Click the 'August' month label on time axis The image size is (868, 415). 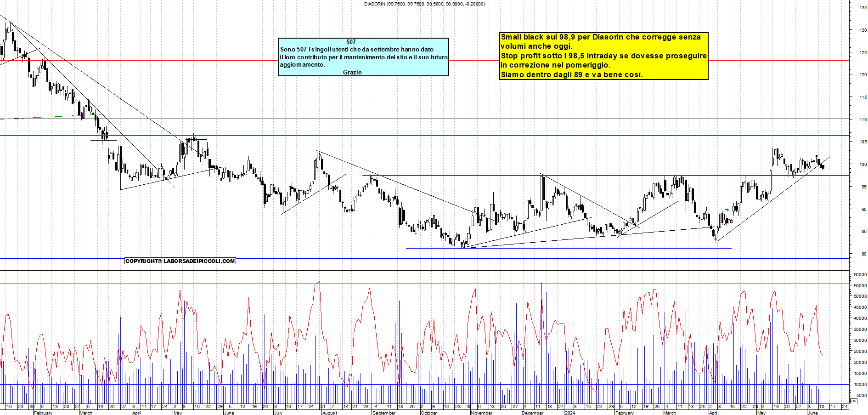click(x=329, y=413)
